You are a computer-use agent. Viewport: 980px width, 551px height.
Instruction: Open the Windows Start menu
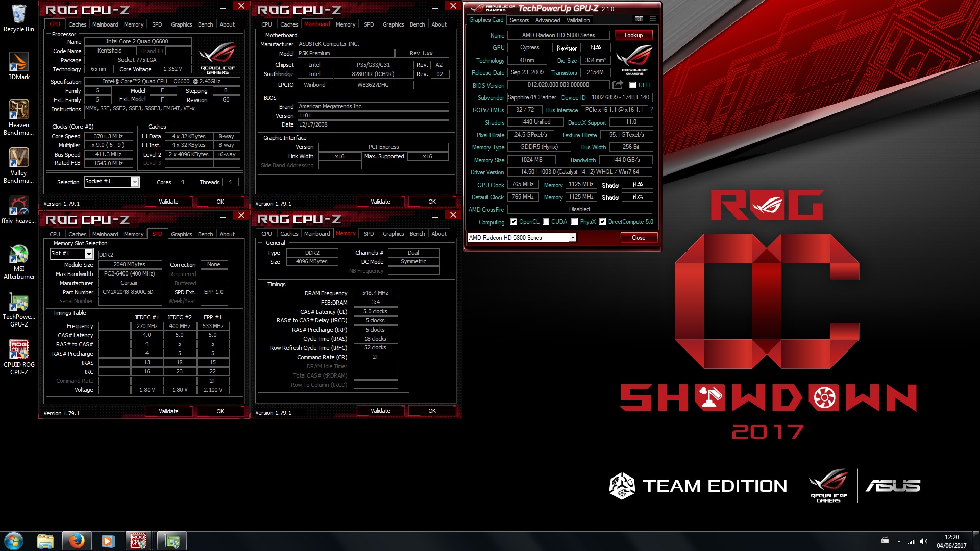(x=14, y=541)
